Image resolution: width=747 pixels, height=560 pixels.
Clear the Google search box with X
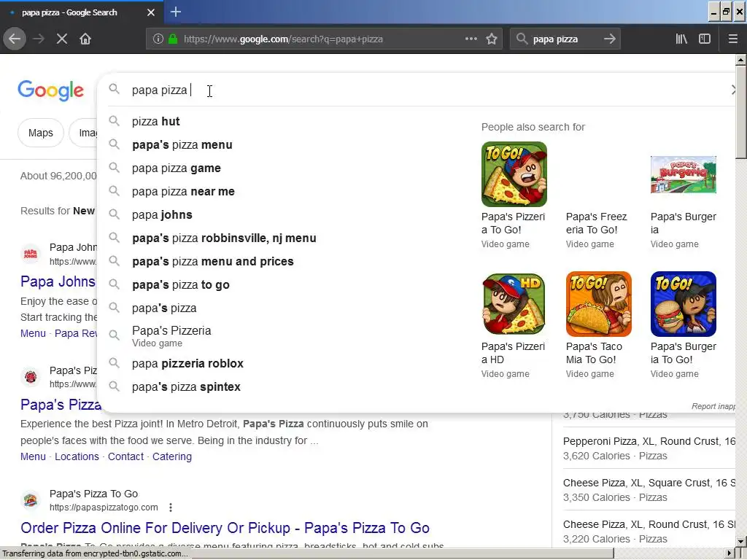tap(733, 90)
